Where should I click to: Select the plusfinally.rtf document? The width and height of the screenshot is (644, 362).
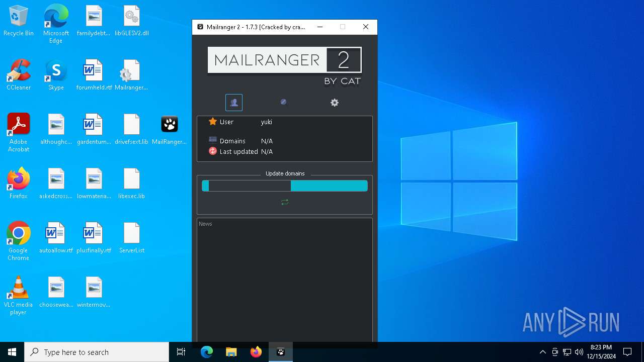(94, 238)
